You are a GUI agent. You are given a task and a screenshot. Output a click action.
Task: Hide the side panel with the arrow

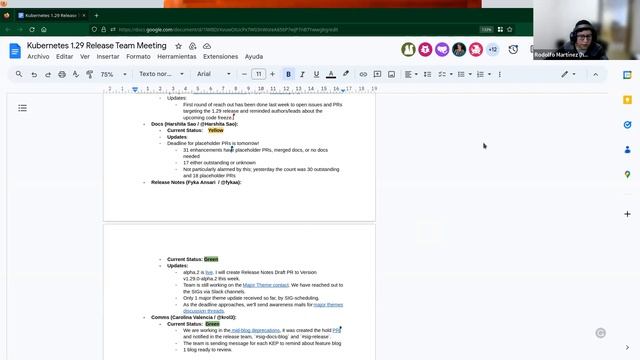(x=627, y=347)
